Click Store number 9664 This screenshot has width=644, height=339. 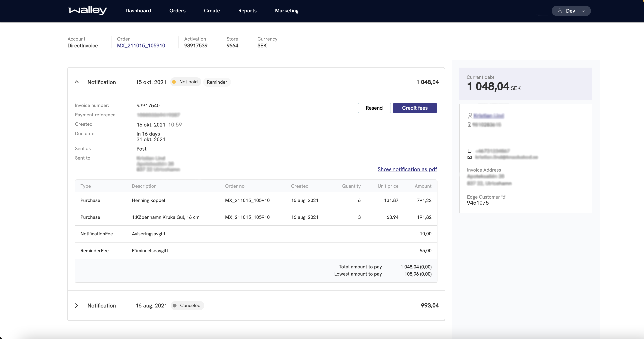tap(232, 45)
